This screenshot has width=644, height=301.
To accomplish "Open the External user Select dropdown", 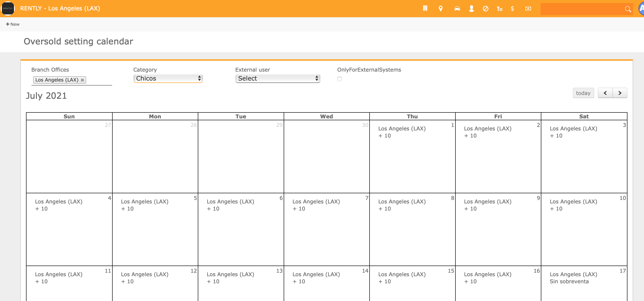I will click(278, 78).
